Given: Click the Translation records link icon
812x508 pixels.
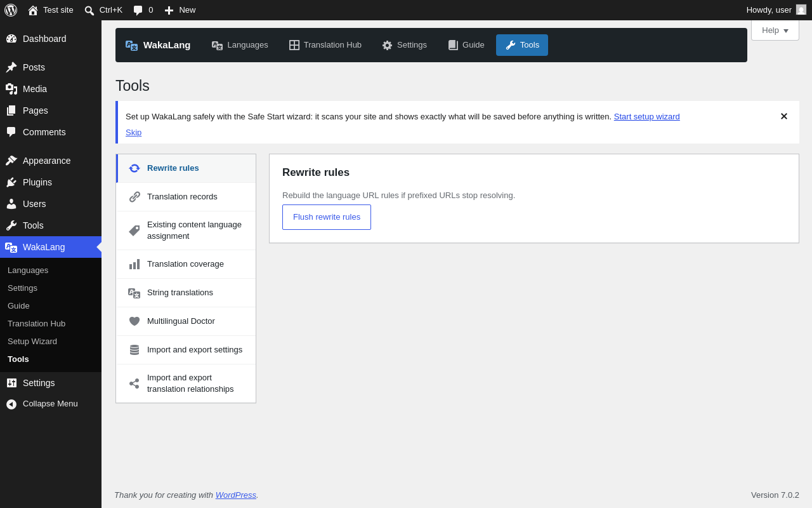Looking at the screenshot, I should [134, 197].
